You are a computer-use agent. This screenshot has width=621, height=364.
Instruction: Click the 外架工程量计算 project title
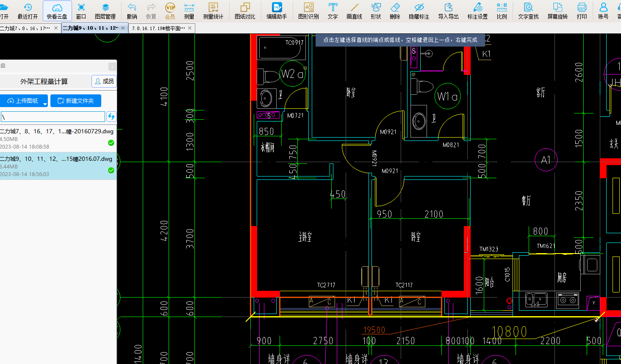(44, 81)
